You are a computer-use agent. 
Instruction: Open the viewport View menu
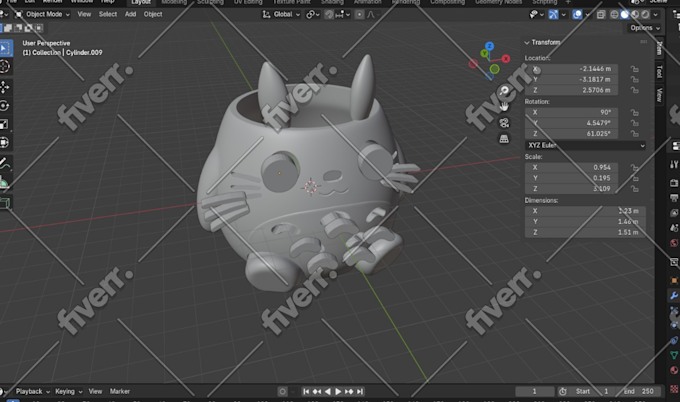point(84,14)
